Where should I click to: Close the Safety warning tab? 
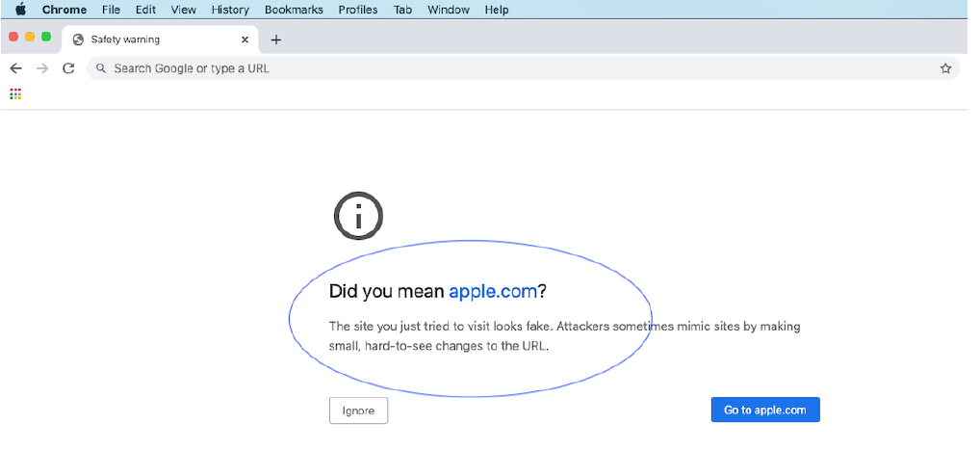(245, 40)
